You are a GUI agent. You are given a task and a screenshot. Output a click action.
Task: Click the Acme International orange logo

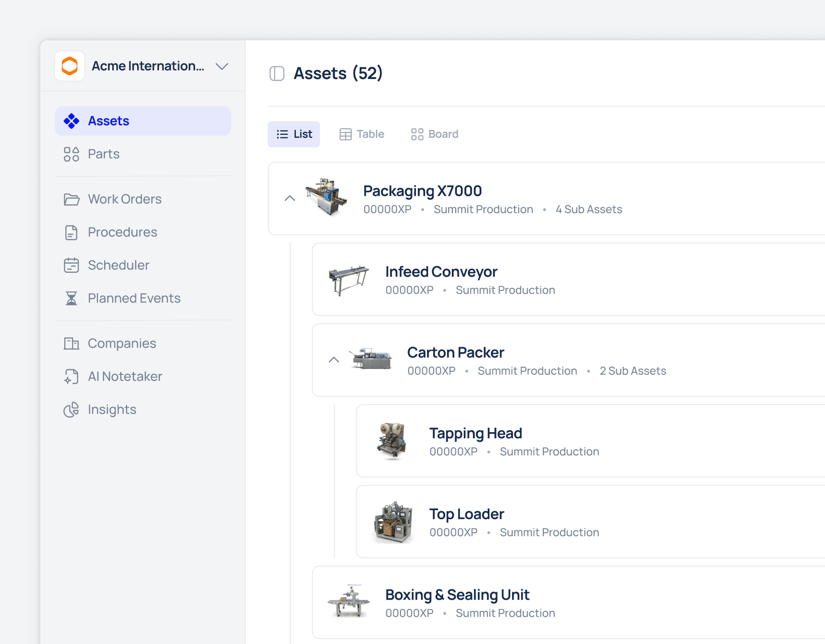coord(69,66)
